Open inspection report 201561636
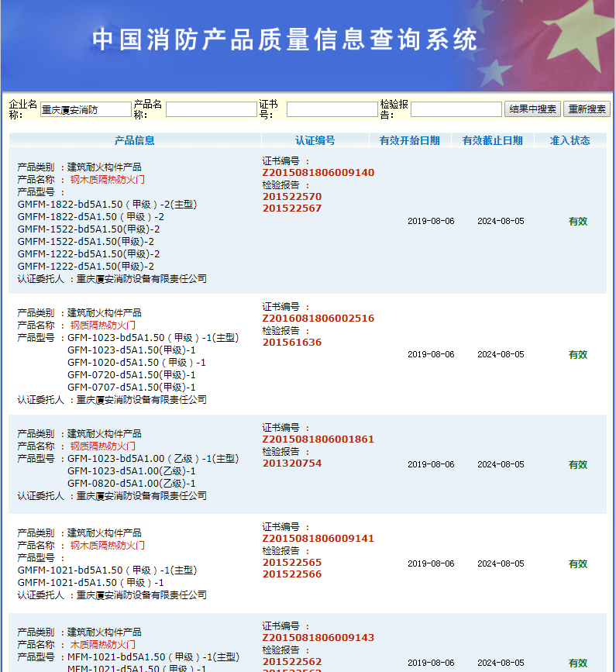This screenshot has height=672, width=616. (291, 343)
